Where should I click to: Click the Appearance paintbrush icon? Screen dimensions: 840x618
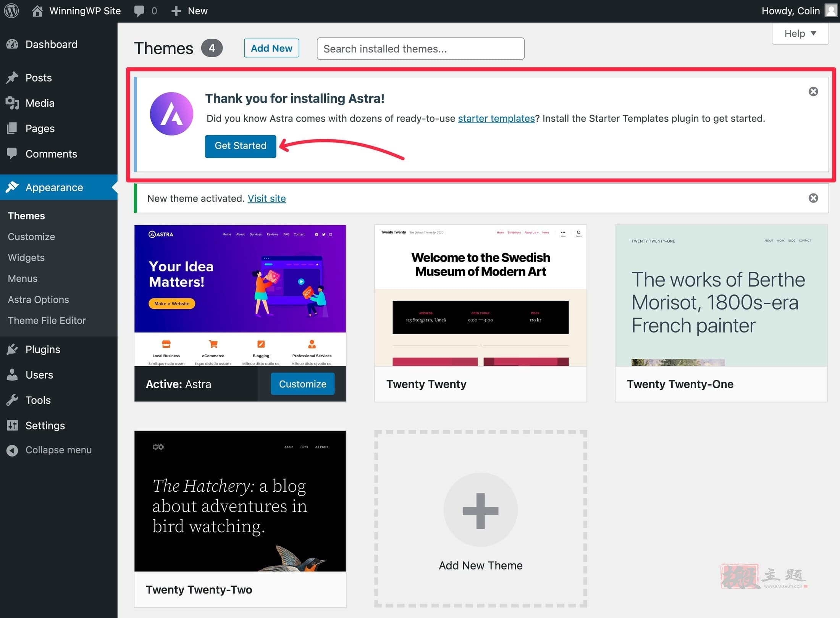click(12, 187)
